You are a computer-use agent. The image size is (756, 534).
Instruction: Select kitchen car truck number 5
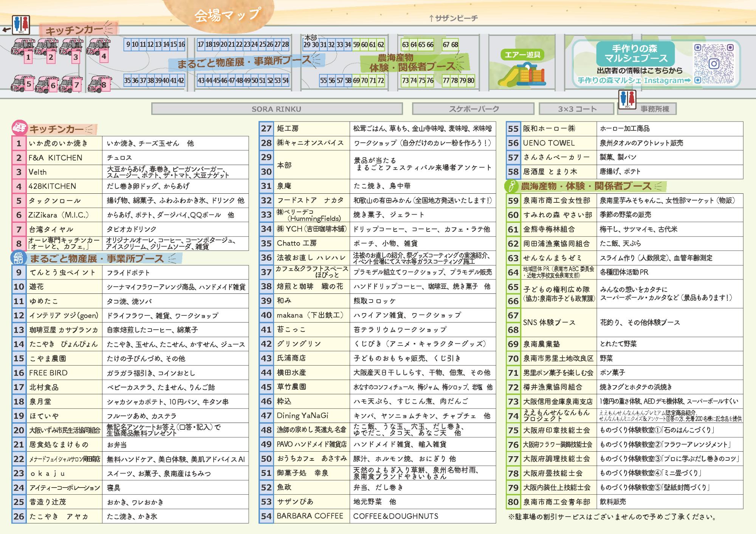[22, 83]
